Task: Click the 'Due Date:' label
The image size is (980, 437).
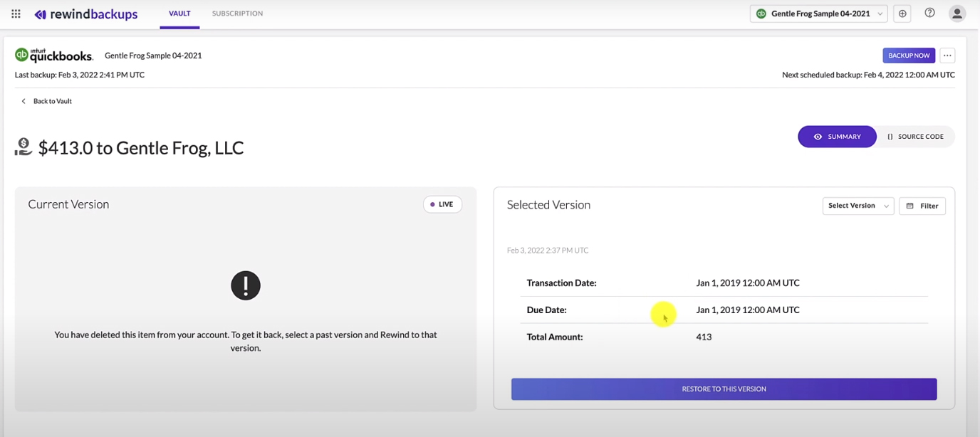Action: click(546, 310)
